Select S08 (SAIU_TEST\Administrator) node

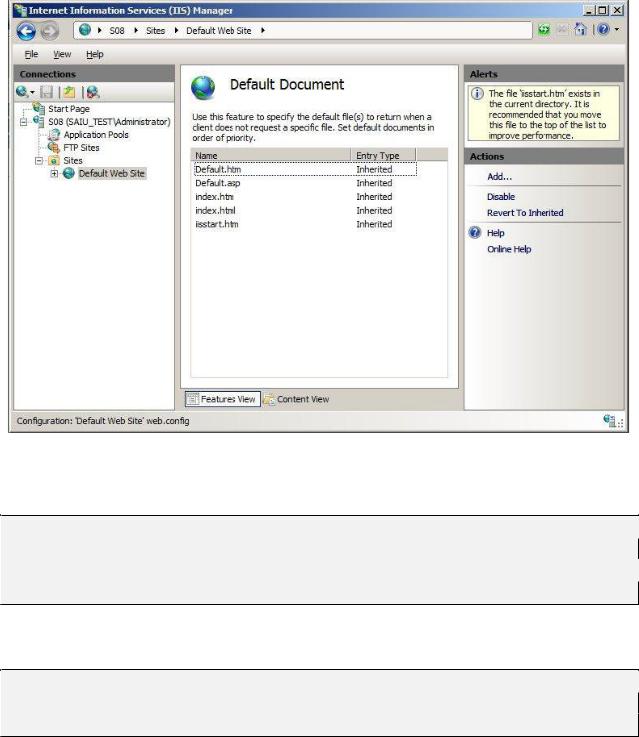pyautogui.click(x=109, y=122)
